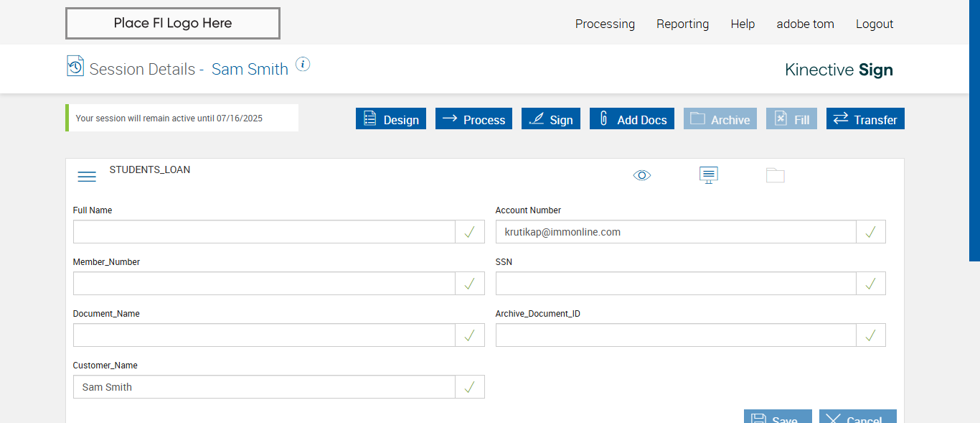Open the Processing menu

(x=605, y=24)
